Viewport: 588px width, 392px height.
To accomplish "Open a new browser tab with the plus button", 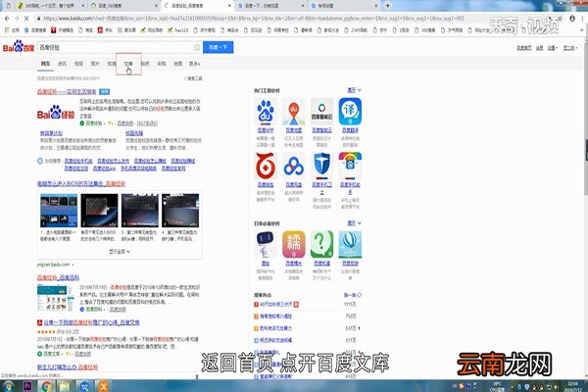I will 387,6.
